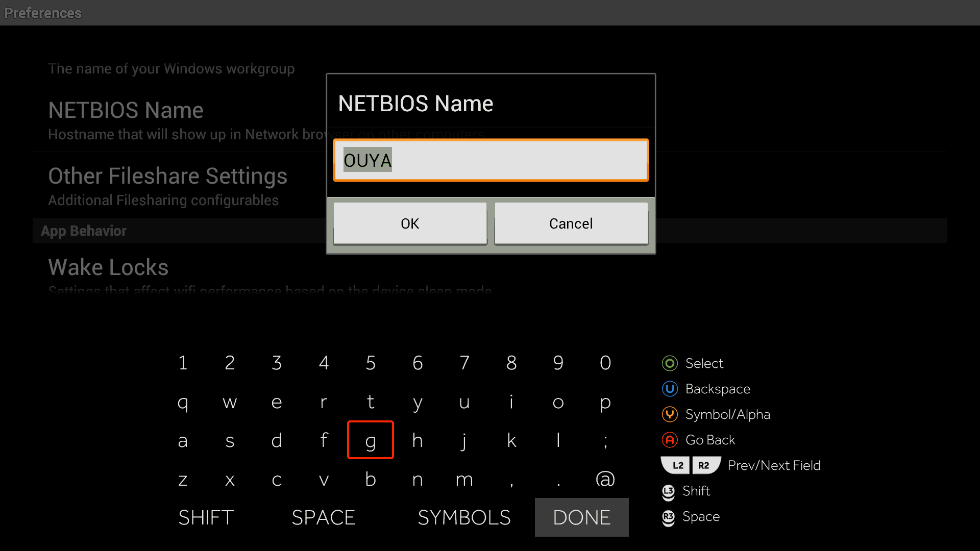Tap the t key
The height and width of the screenshot is (551, 980).
(371, 402)
